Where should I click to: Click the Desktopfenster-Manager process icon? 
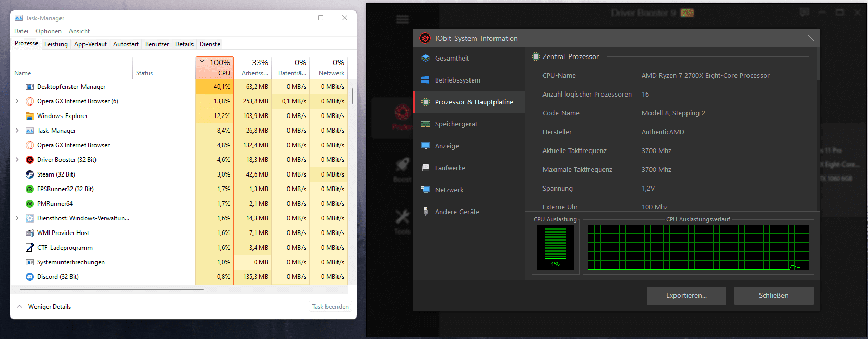point(30,87)
